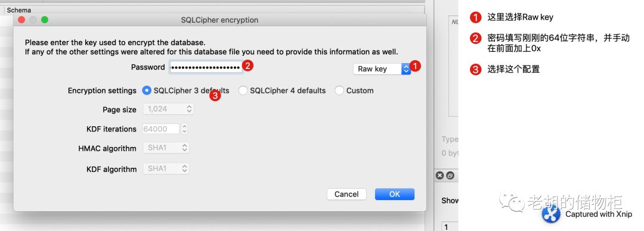This screenshot has width=644, height=231.
Task: Click the Xnip capture logo icon
Action: [x=551, y=214]
